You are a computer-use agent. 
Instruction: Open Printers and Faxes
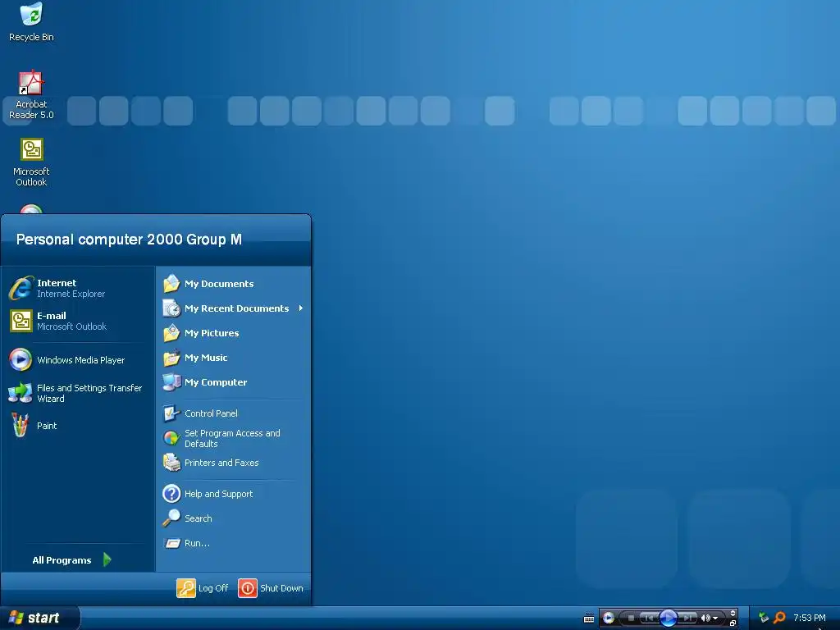pyautogui.click(x=233, y=463)
